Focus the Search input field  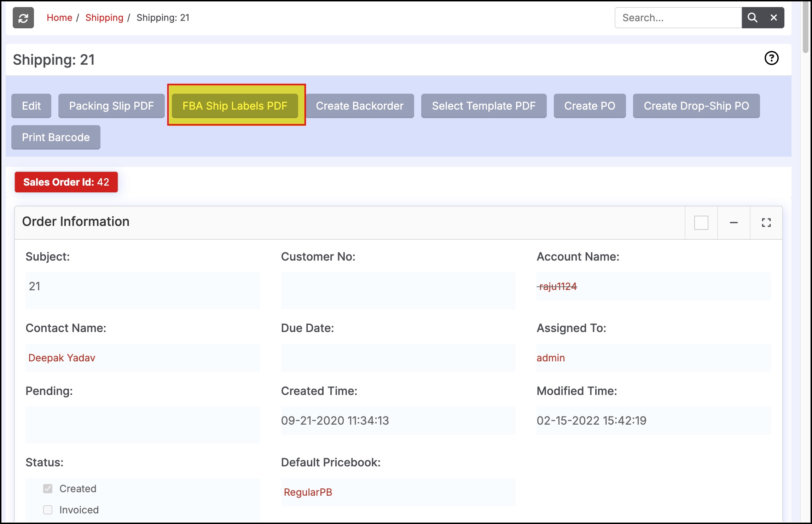point(678,18)
